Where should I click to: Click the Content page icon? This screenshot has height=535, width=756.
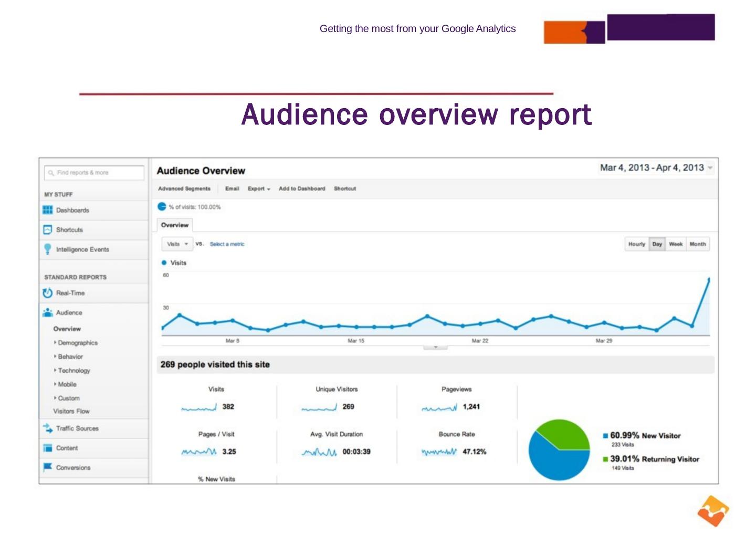click(x=47, y=448)
